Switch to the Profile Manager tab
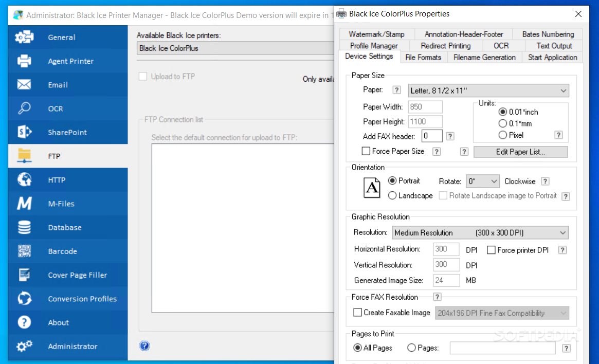This screenshot has width=599, height=364. (374, 45)
